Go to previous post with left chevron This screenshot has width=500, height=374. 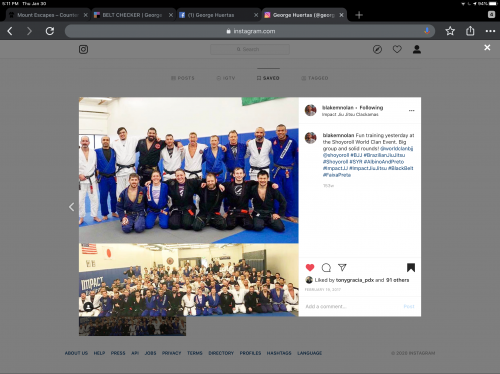coord(71,207)
